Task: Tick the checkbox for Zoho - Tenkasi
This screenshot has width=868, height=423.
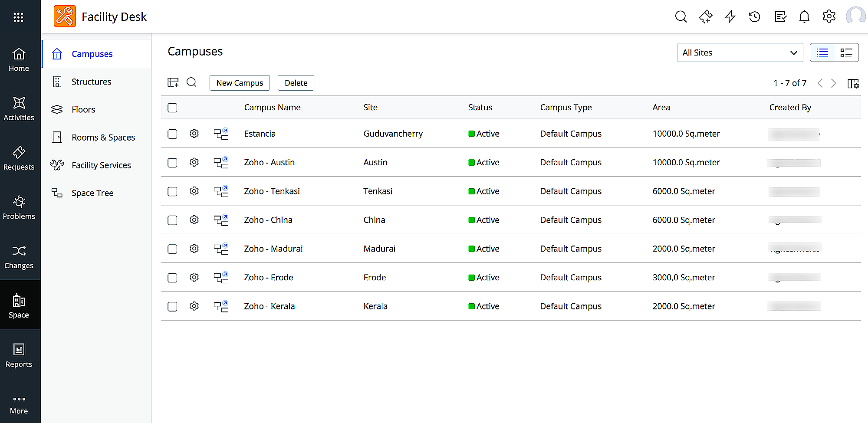Action: coord(172,191)
